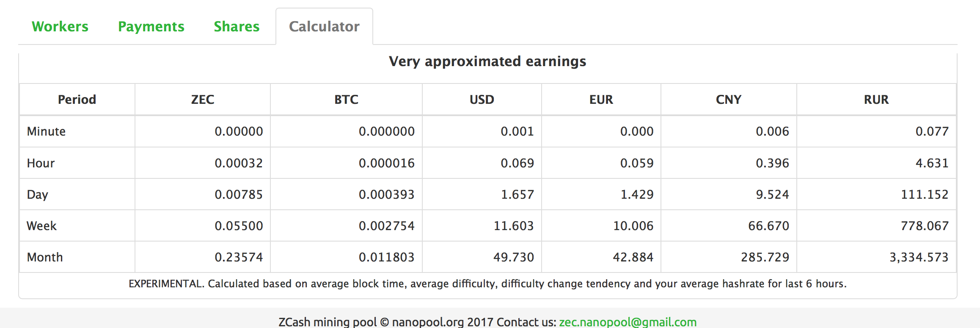The width and height of the screenshot is (980, 328).
Task: Click the Period column header
Action: [x=77, y=100]
